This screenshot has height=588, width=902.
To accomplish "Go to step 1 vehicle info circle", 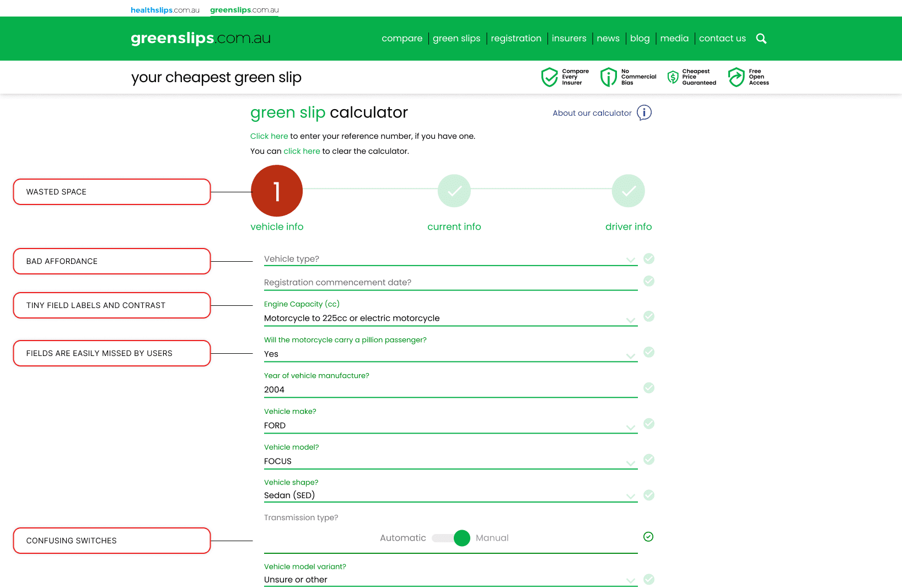I will tap(277, 191).
